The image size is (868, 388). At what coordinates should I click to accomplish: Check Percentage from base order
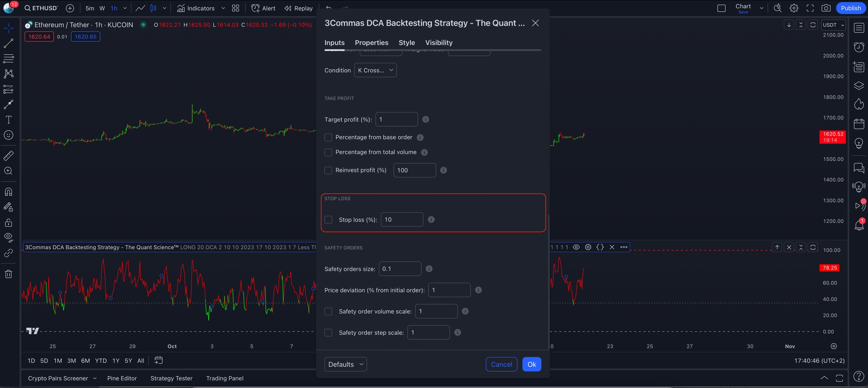pos(329,137)
